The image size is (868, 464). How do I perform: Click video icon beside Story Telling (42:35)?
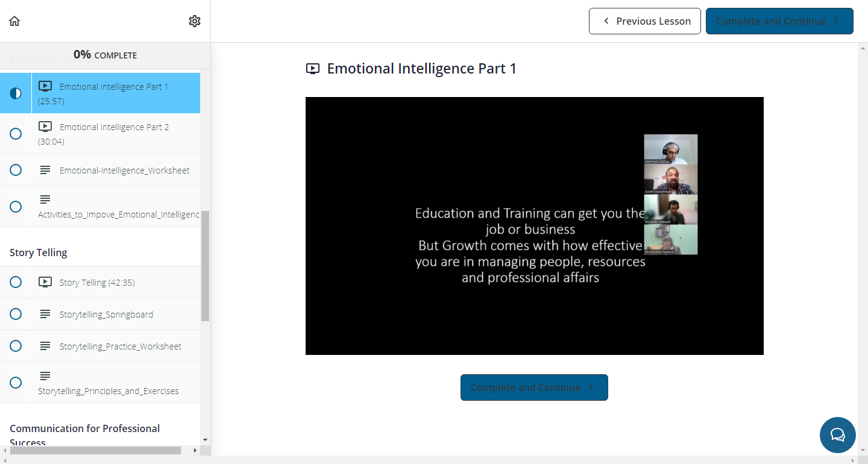point(45,282)
